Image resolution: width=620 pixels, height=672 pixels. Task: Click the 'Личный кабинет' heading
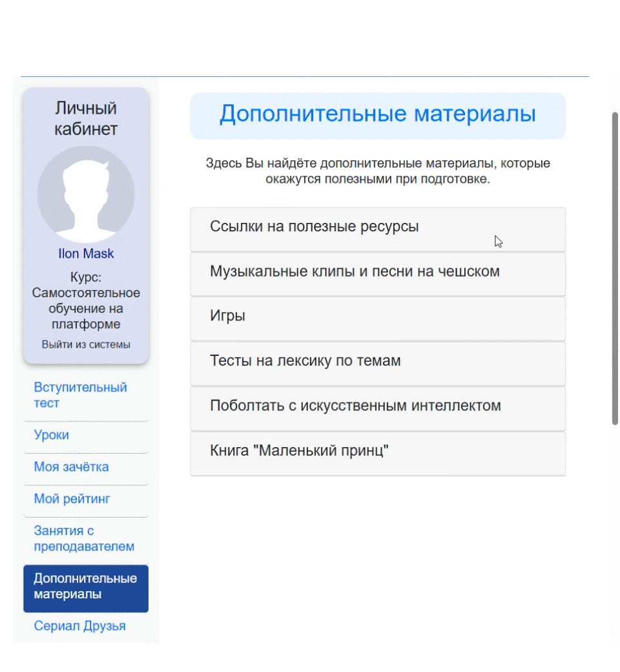point(86,118)
